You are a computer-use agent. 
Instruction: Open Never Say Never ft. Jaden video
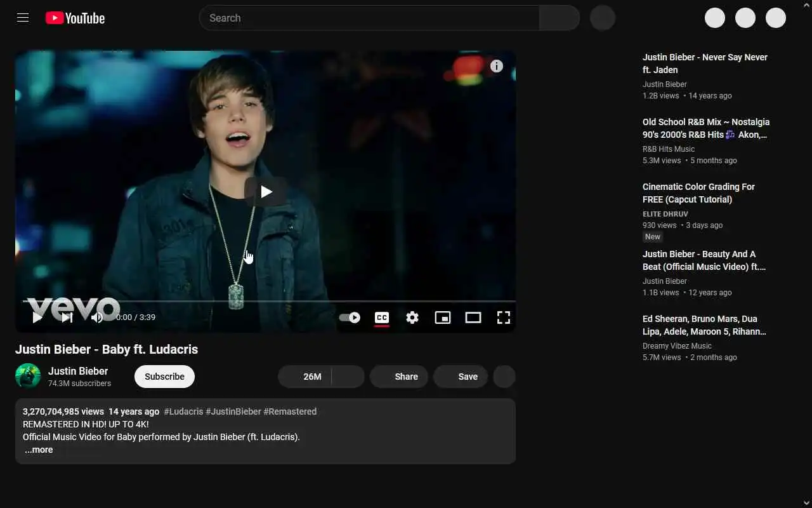[705, 63]
